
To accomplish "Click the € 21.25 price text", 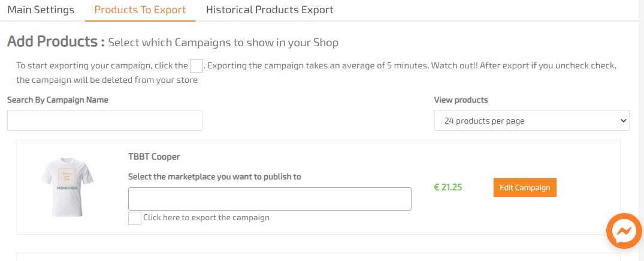I will pyautogui.click(x=448, y=187).
